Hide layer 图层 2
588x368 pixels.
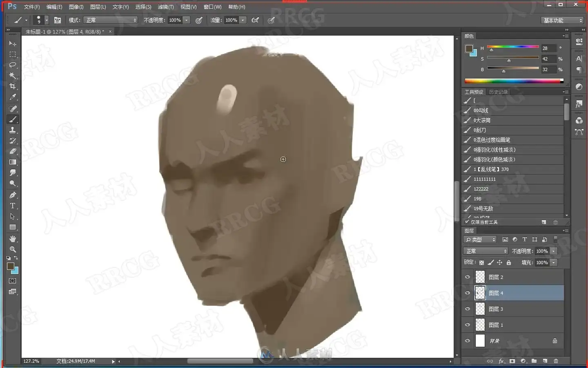468,277
